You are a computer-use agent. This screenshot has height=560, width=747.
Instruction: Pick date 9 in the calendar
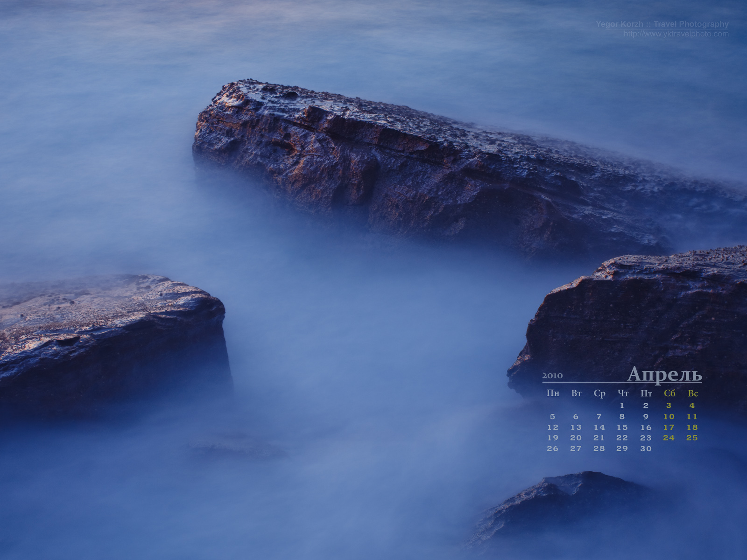(646, 416)
